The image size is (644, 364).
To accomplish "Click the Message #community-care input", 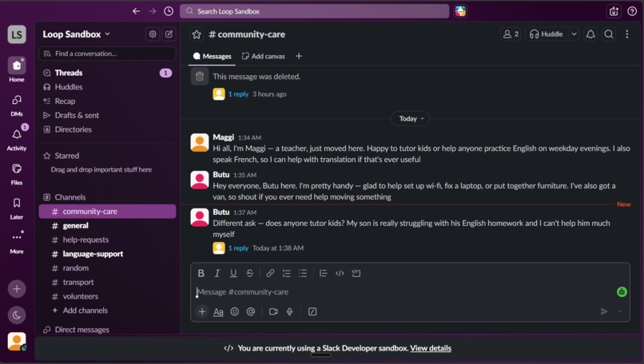I will [x=404, y=292].
